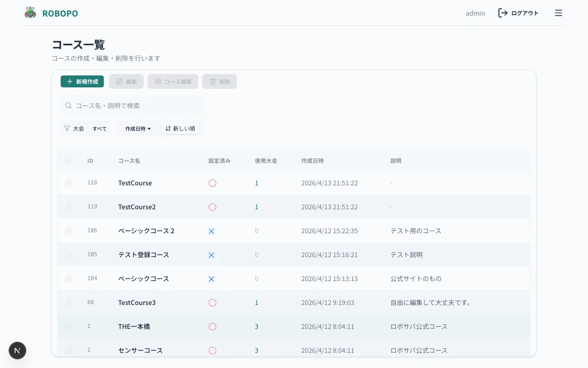
Task: Click the date 2026/4/12 9:19:03
Action: coord(328,303)
